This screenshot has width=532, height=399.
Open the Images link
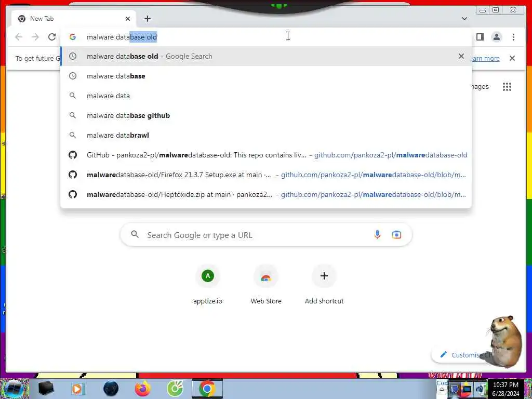click(x=480, y=87)
